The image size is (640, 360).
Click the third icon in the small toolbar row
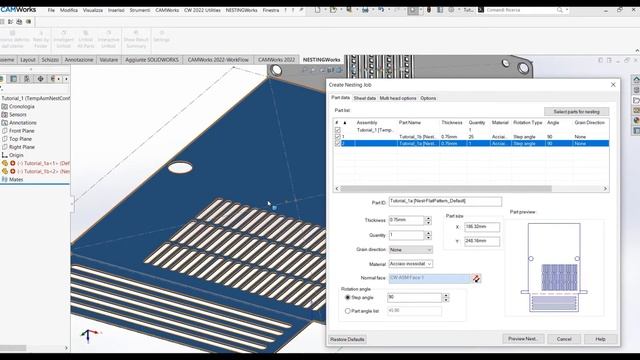click(19, 22)
